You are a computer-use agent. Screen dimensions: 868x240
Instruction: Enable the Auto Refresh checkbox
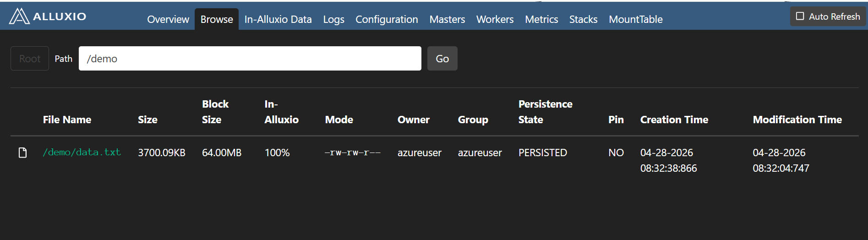pos(800,16)
